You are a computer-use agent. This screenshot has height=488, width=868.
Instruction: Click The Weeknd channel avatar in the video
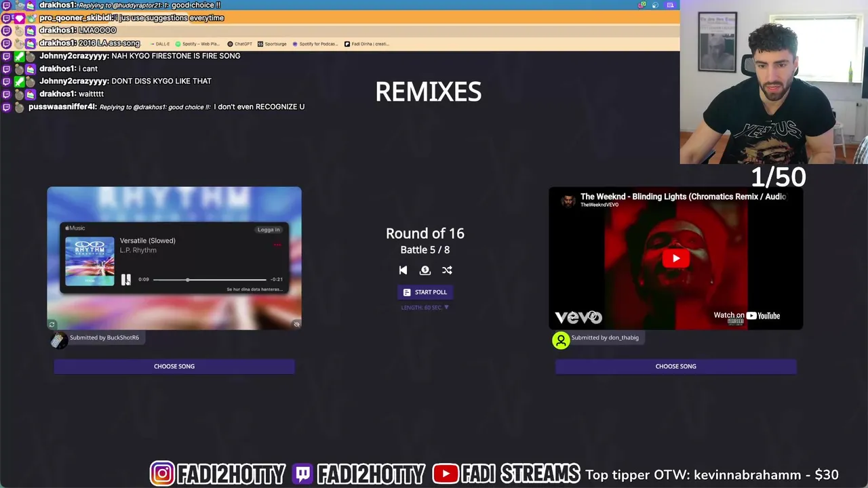click(x=568, y=200)
